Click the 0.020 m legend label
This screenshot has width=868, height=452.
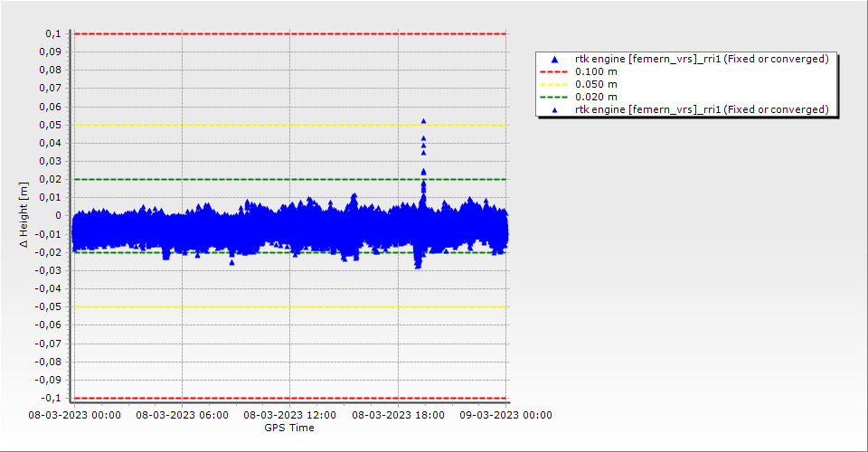pos(597,97)
